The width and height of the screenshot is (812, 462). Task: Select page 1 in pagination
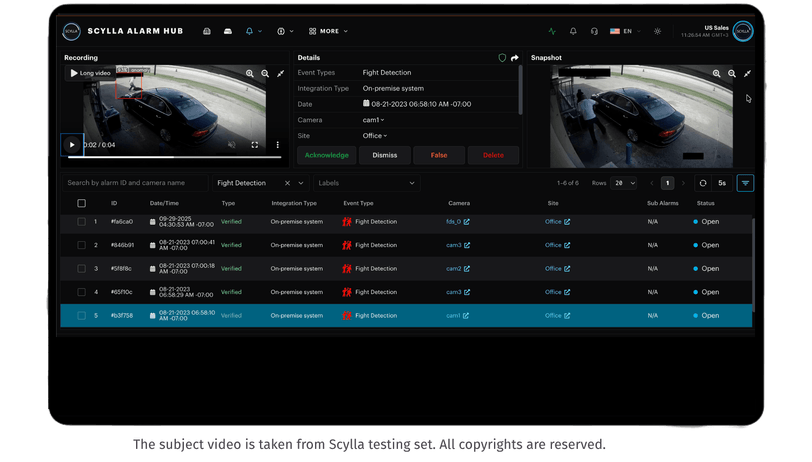pos(668,183)
